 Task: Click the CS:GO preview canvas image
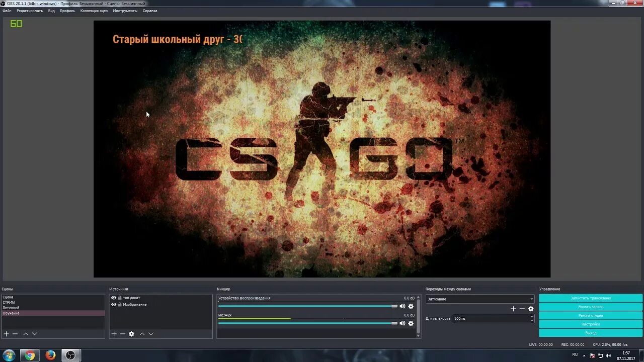click(322, 149)
